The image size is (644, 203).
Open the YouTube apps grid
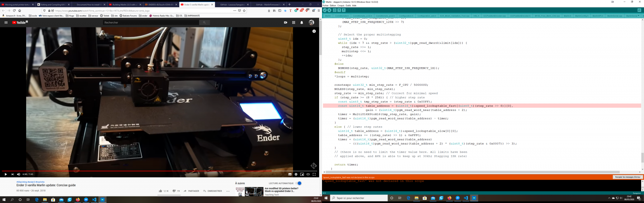click(x=294, y=23)
